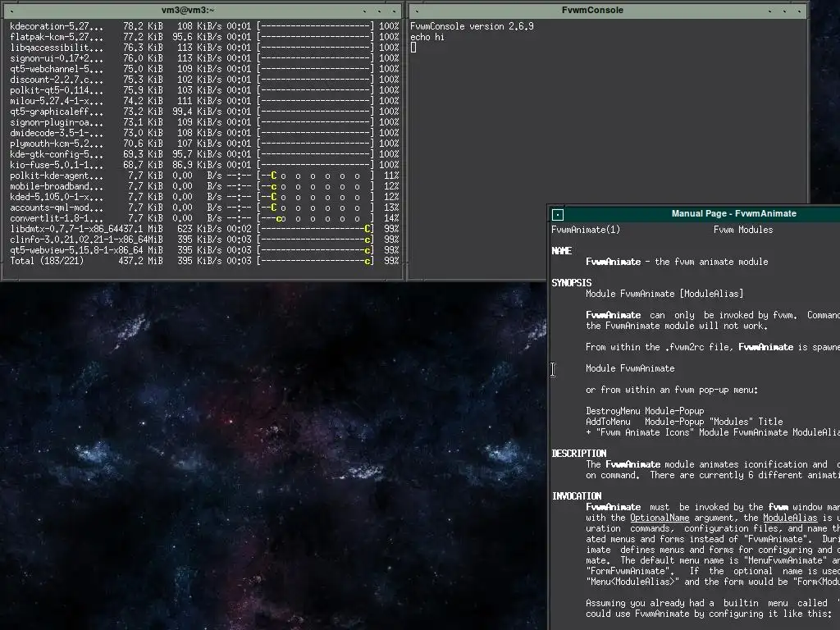Click the kde-gtk-config-5 package row
Viewport: 840px width, 630px height.
(x=204, y=154)
